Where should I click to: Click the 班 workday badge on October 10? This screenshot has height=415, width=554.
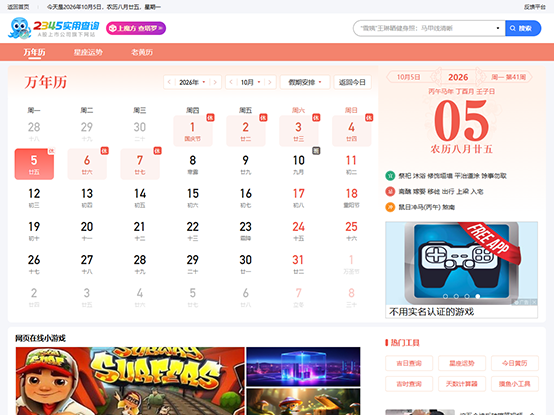316,151
